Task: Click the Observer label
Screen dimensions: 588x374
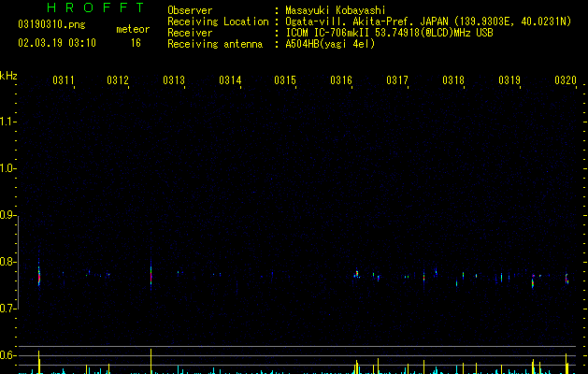Action: [190, 10]
